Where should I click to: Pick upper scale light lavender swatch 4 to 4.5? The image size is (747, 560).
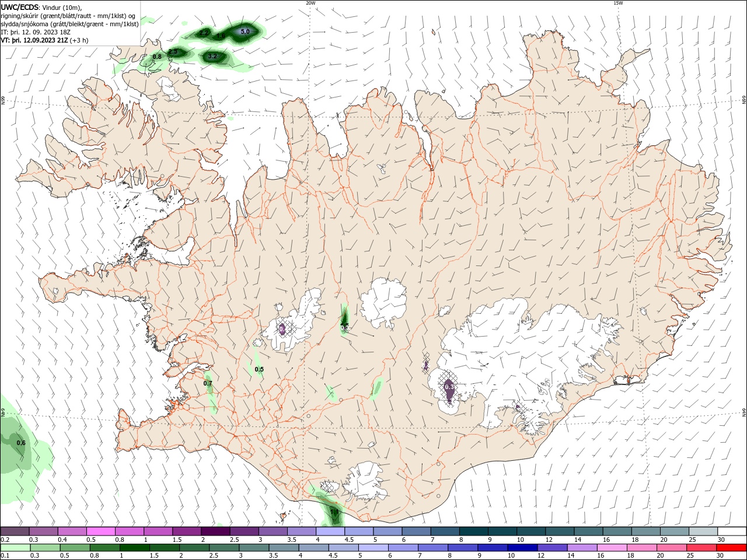pyautogui.click(x=330, y=531)
